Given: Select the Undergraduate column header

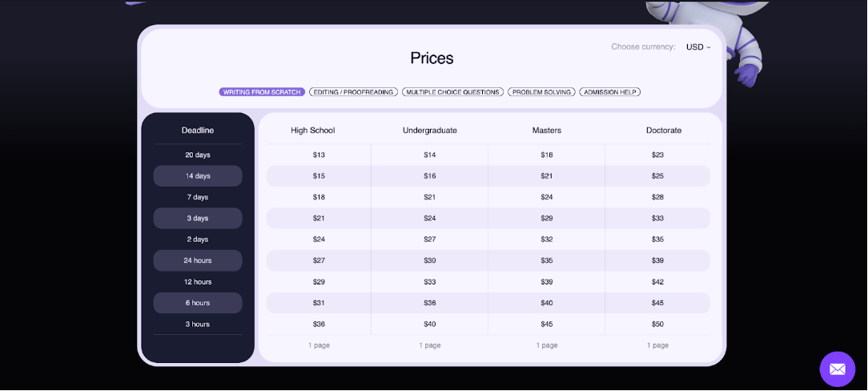Looking at the screenshot, I should 430,131.
